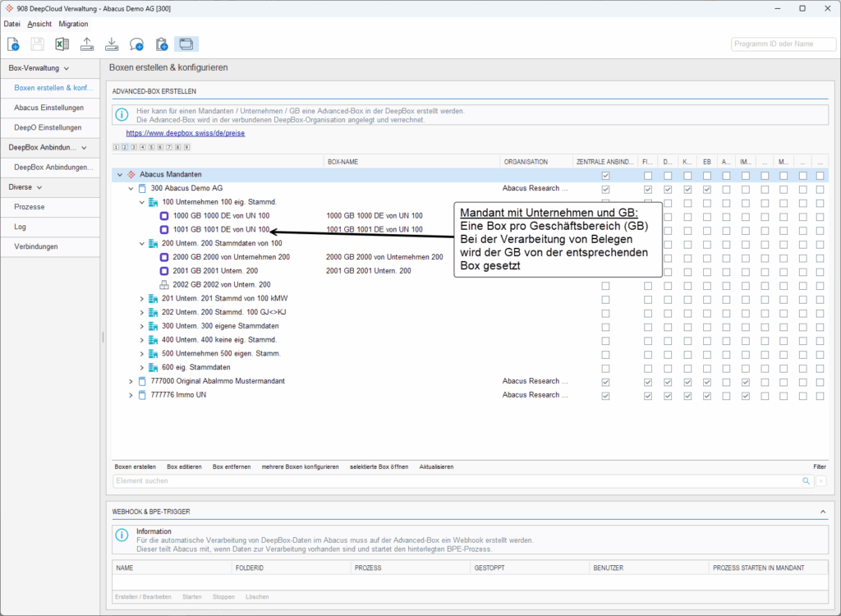Open the Ansicht menu
The width and height of the screenshot is (841, 616).
click(39, 24)
